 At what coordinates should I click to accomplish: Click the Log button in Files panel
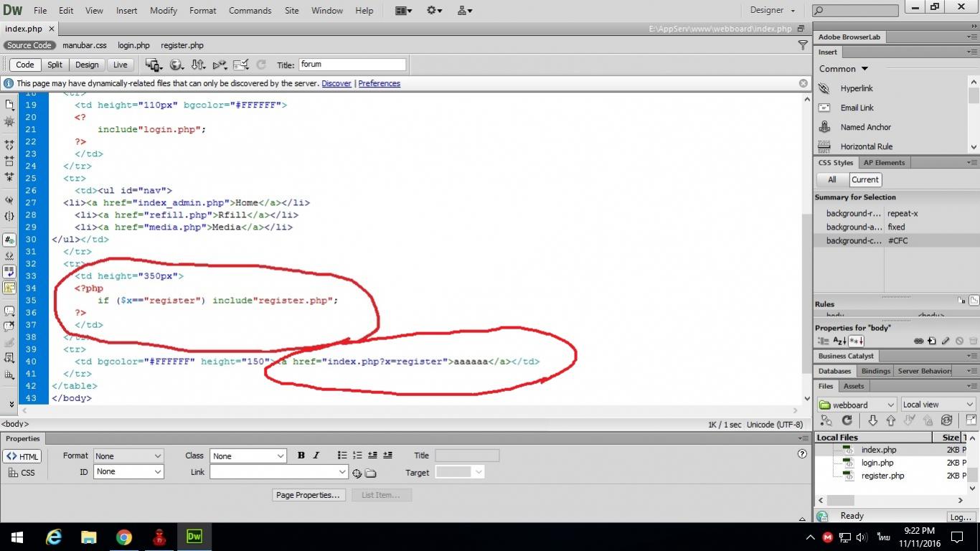[961, 517]
